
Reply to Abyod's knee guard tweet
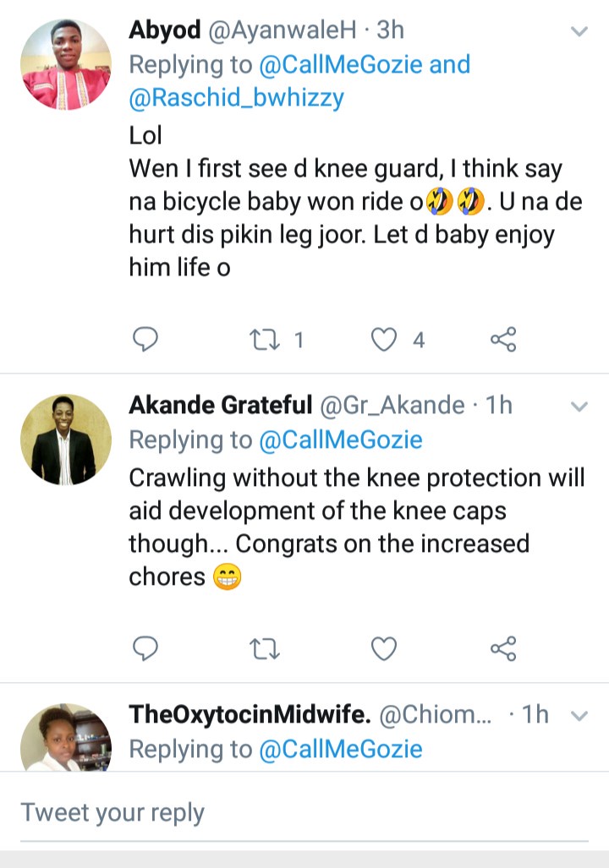[146, 340]
